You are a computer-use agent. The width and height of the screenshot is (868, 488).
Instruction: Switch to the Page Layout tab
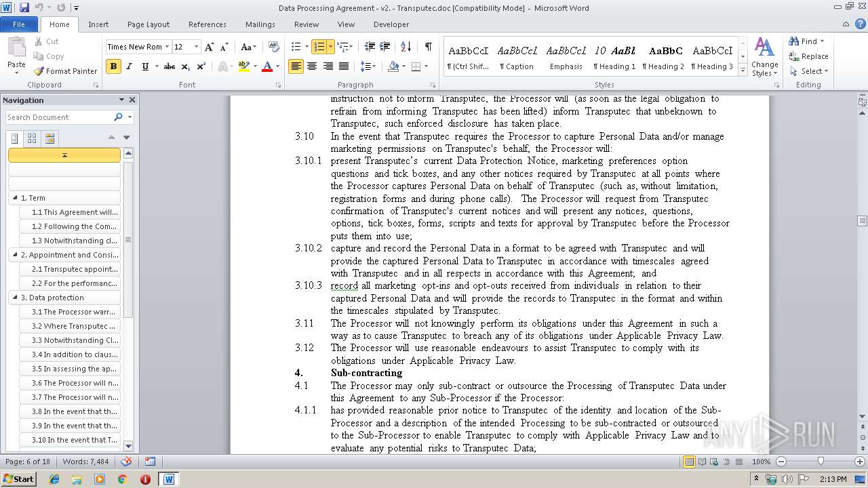149,24
